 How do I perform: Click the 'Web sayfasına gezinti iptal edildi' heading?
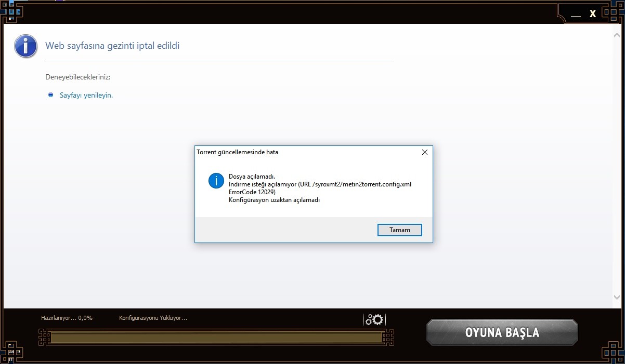[x=112, y=46]
